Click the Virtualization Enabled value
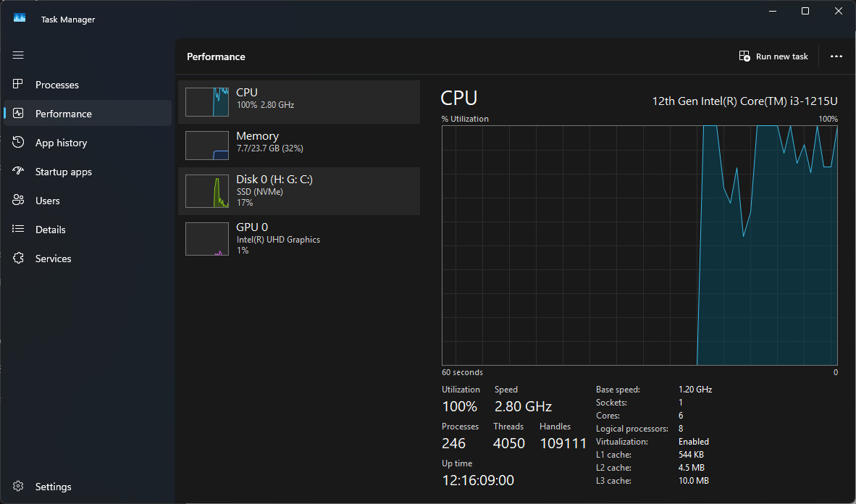This screenshot has width=856, height=504. (x=693, y=441)
